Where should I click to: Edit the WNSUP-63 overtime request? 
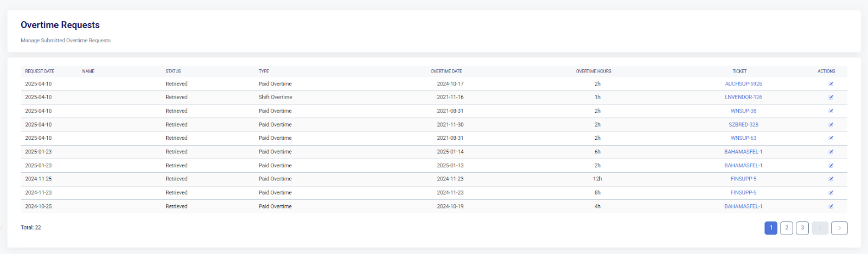point(831,138)
